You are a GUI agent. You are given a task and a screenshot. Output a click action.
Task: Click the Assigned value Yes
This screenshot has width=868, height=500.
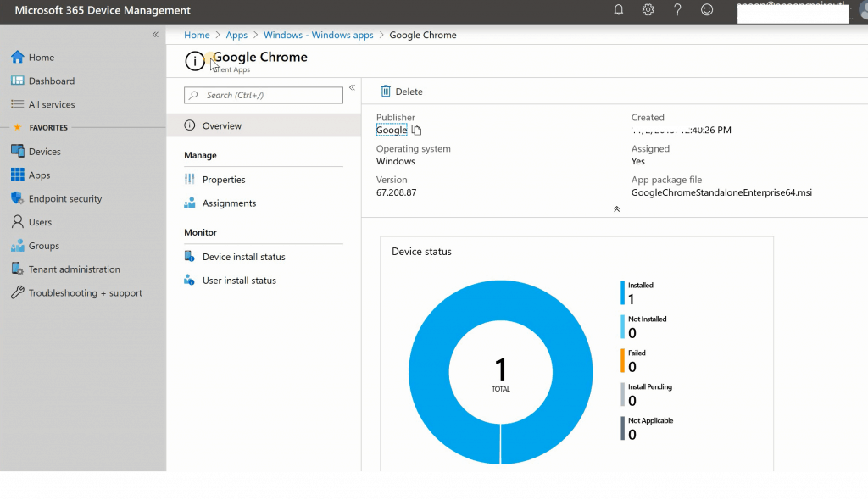coord(637,161)
